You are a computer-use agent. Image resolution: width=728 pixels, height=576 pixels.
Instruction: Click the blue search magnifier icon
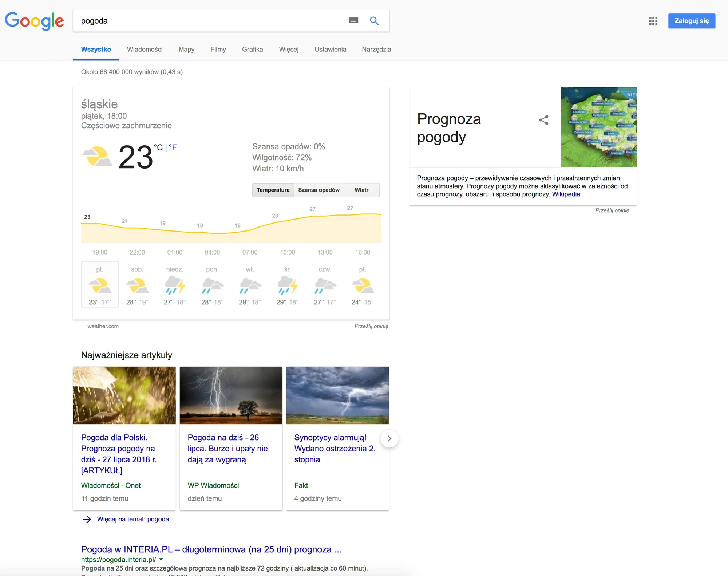[374, 21]
